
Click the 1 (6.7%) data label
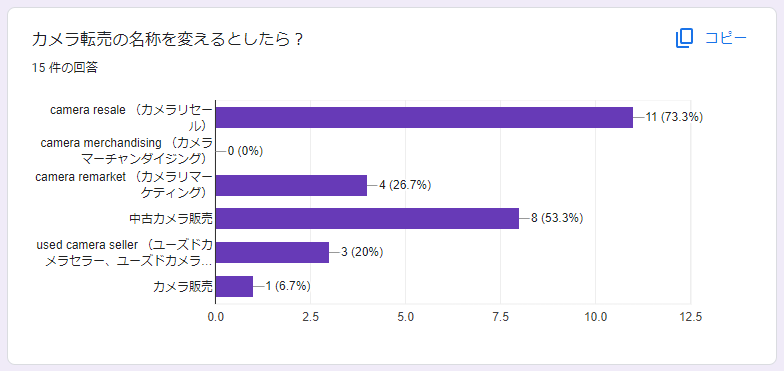tap(288, 286)
